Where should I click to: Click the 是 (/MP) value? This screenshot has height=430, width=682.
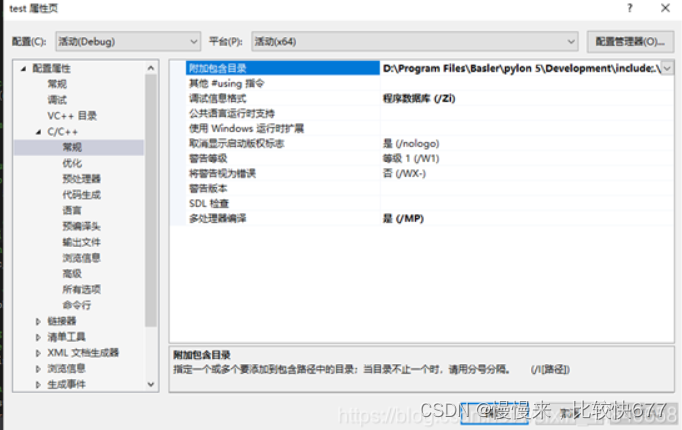403,218
